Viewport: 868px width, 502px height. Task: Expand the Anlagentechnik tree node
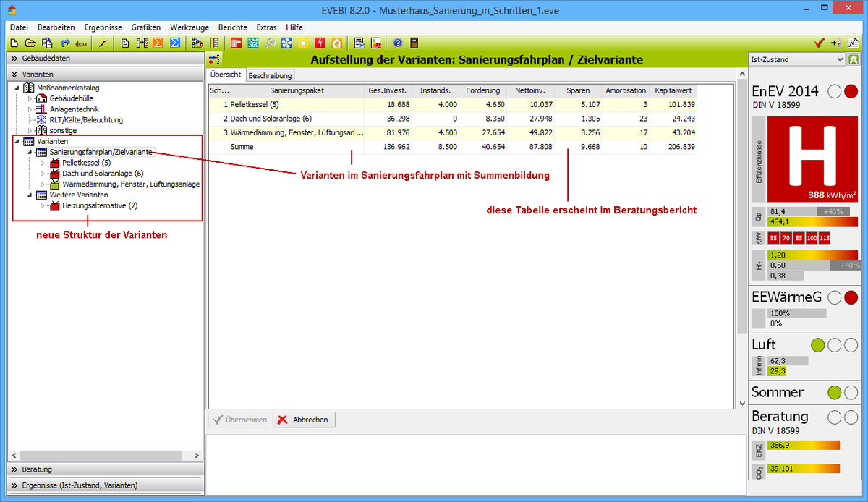pos(30,109)
